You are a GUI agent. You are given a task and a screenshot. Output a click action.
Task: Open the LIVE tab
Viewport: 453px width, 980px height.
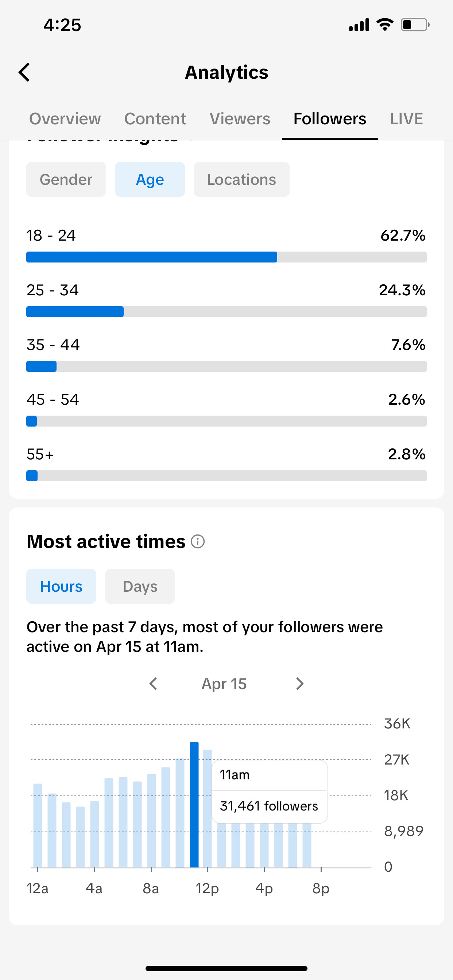pyautogui.click(x=406, y=119)
